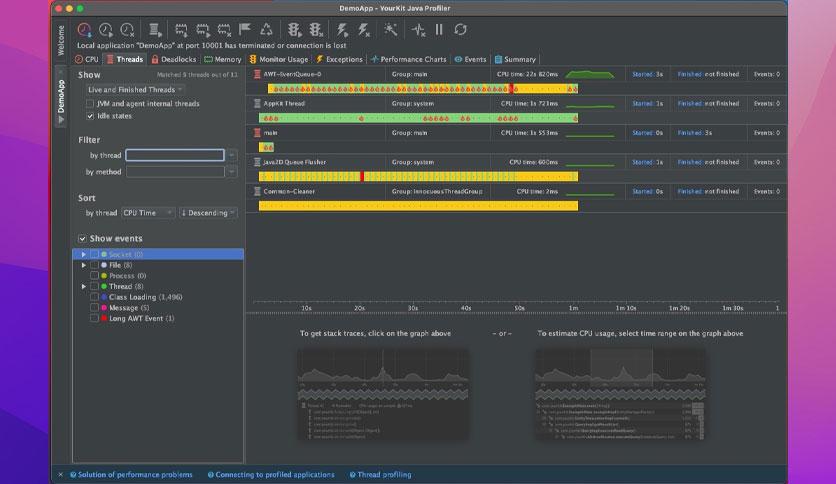836x484 pixels.
Task: Click the by thread filter input field
Action: [x=175, y=155]
